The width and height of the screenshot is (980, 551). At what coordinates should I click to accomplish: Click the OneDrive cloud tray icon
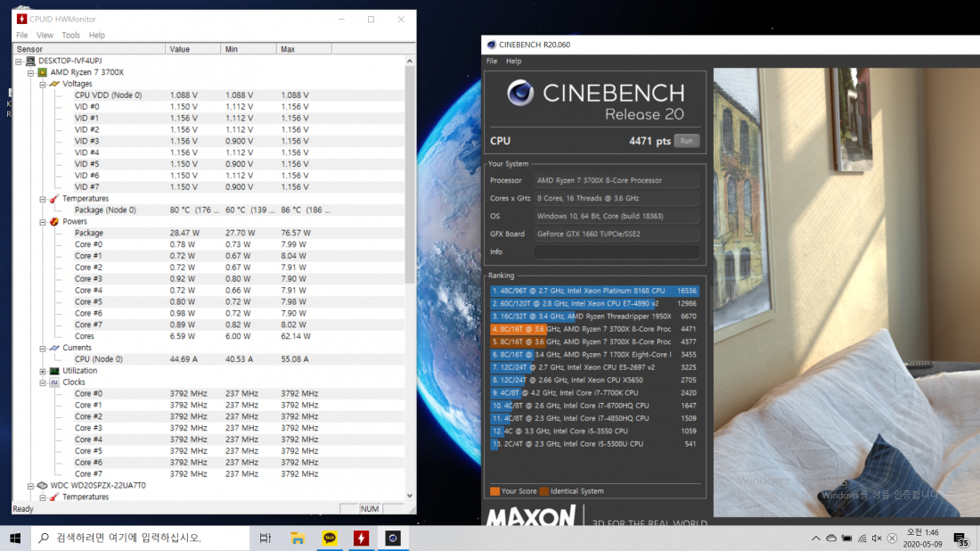[x=831, y=538]
